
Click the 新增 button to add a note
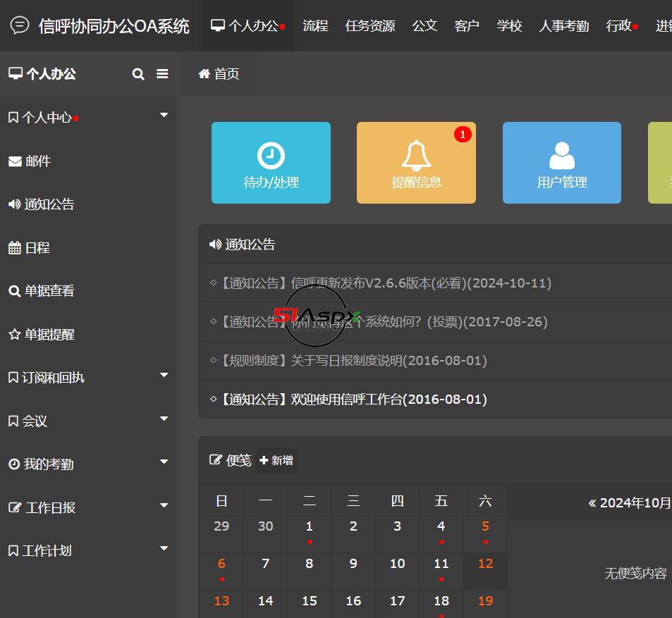tap(276, 459)
